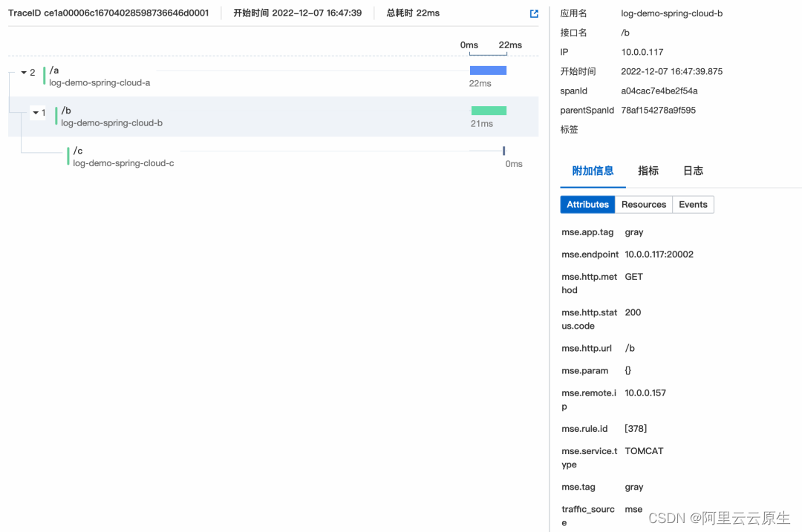This screenshot has width=802, height=532.
Task: Collapse the /a span node
Action: [24, 73]
